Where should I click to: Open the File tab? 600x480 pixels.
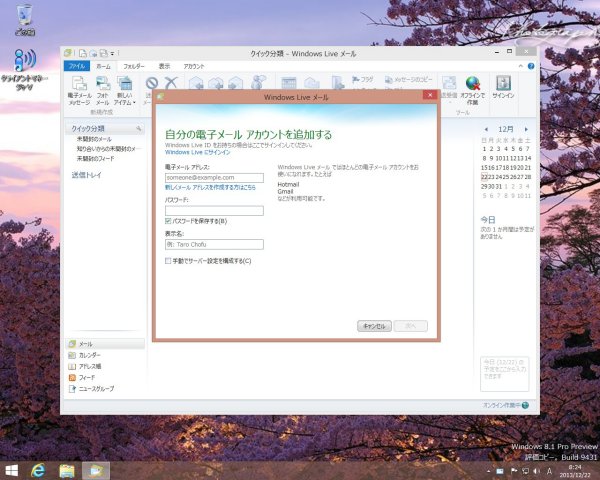click(x=77, y=66)
